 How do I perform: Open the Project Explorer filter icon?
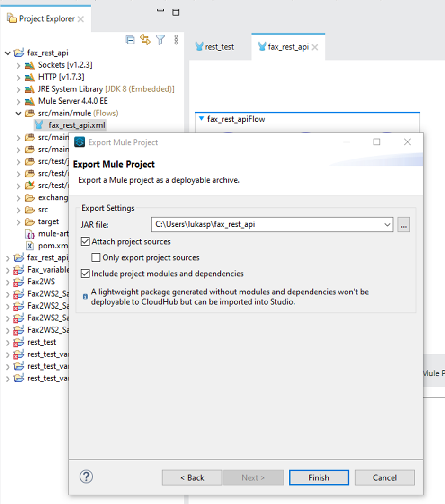tap(160, 40)
